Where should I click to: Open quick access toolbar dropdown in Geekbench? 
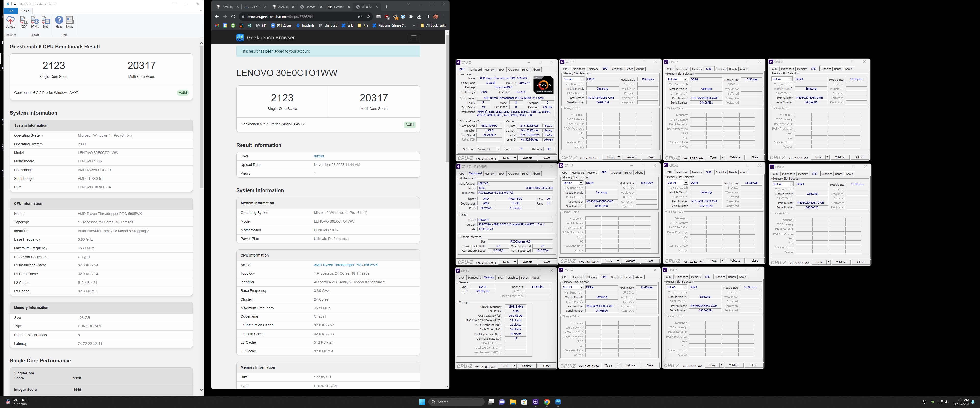(15, 4)
